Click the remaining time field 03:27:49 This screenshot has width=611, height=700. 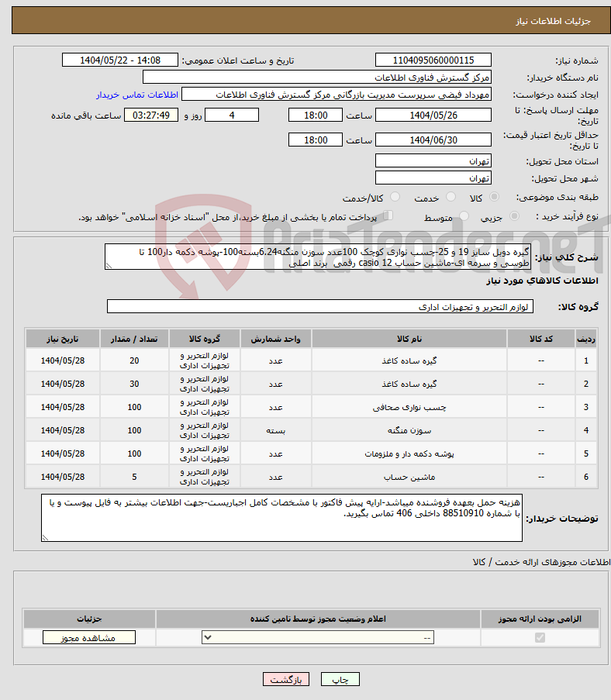(151, 115)
